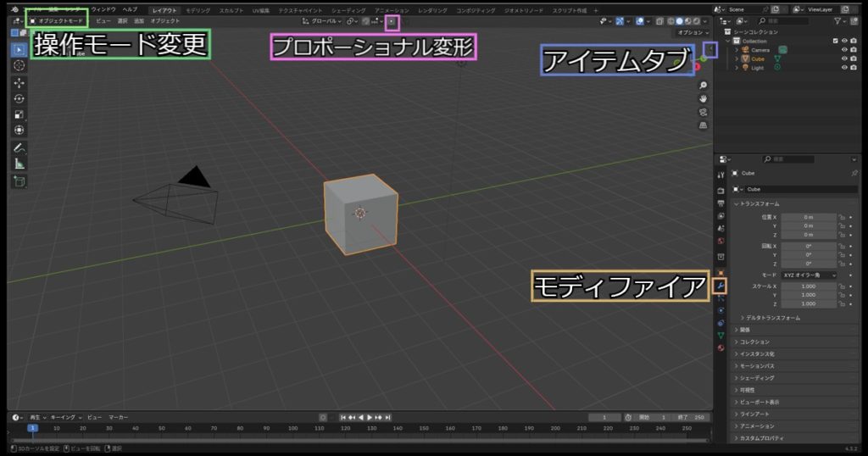This screenshot has width=868, height=456.
Task: Switch perspective/orthographic grid icon
Action: point(703,125)
